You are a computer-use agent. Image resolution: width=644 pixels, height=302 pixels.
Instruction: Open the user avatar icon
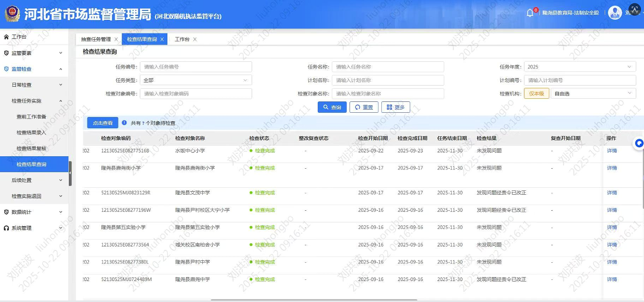[x=615, y=13]
